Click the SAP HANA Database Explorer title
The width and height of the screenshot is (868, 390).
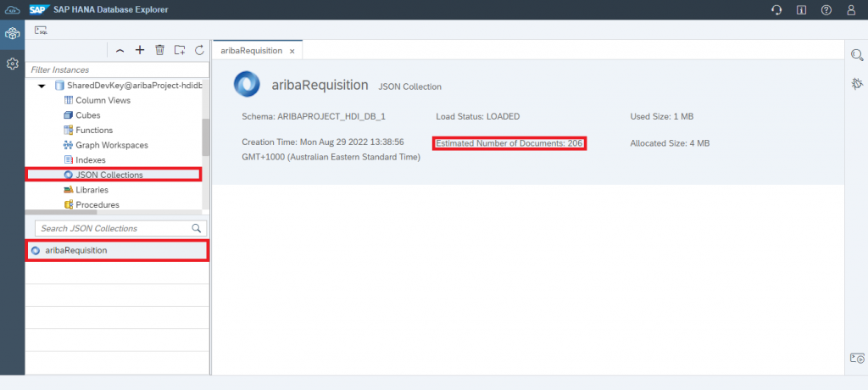click(111, 10)
